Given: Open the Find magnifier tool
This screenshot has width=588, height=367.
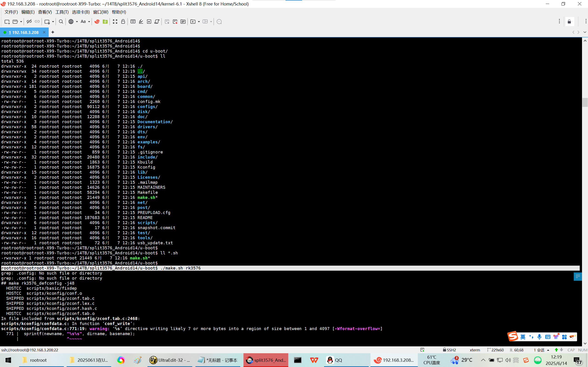Looking at the screenshot, I should 61,22.
